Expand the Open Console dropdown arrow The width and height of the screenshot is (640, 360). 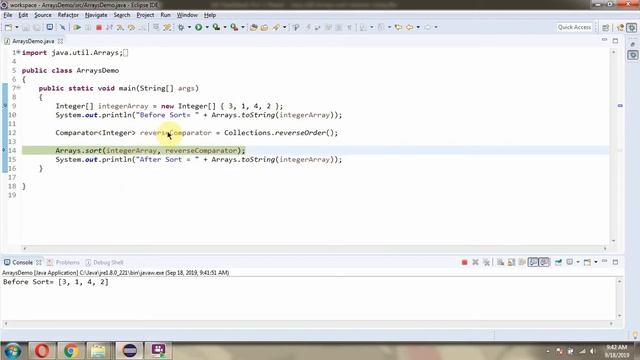(596, 262)
